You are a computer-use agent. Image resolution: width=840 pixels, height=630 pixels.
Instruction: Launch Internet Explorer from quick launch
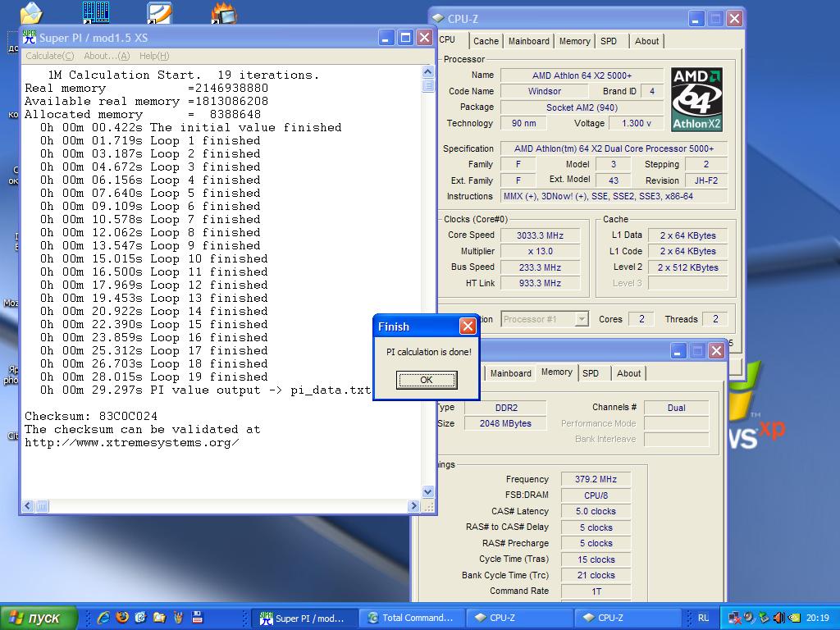(103, 618)
